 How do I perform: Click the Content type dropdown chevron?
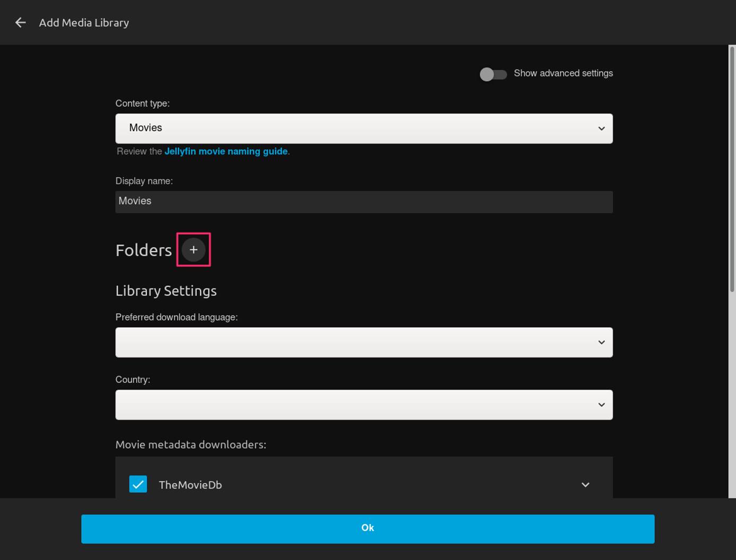click(601, 128)
